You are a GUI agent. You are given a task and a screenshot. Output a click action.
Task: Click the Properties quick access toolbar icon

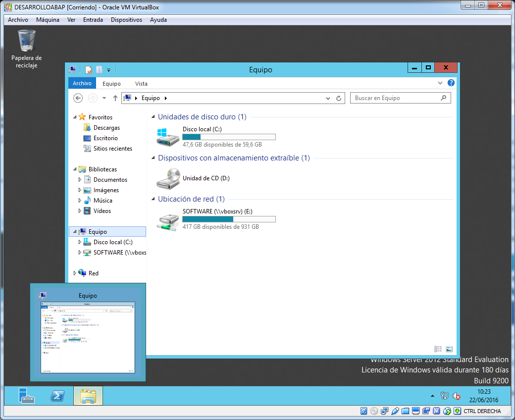pos(89,70)
